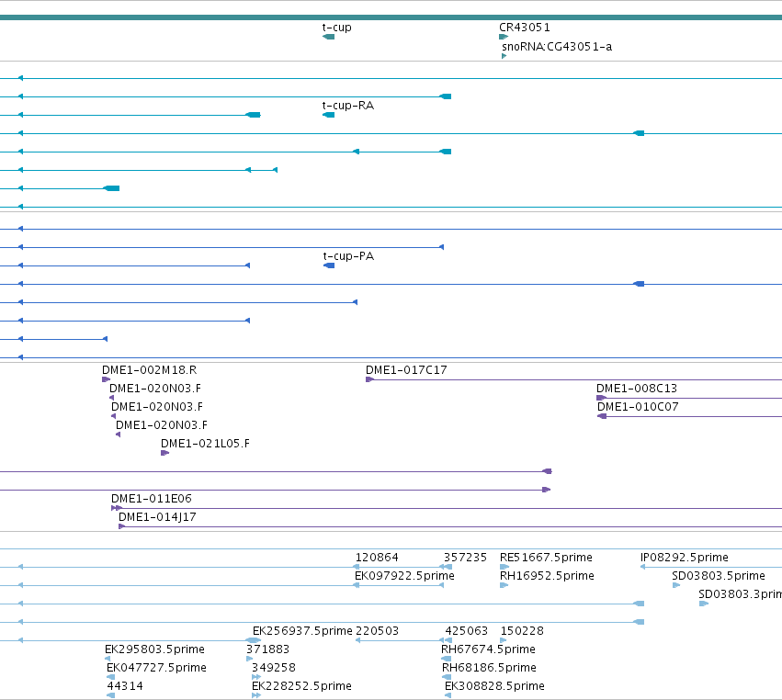782x700 pixels.
Task: Click the EK295803.5prime arrow glyph
Action: [x=108, y=659]
